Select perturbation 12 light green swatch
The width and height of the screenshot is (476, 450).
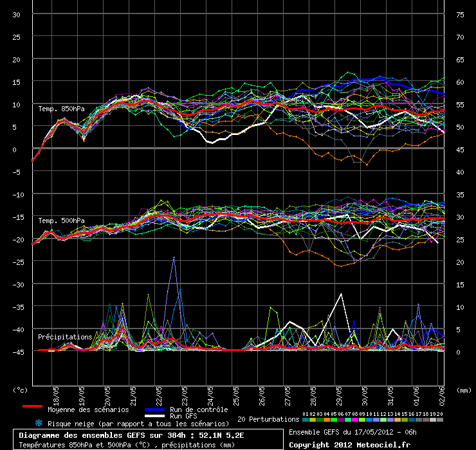point(383,420)
